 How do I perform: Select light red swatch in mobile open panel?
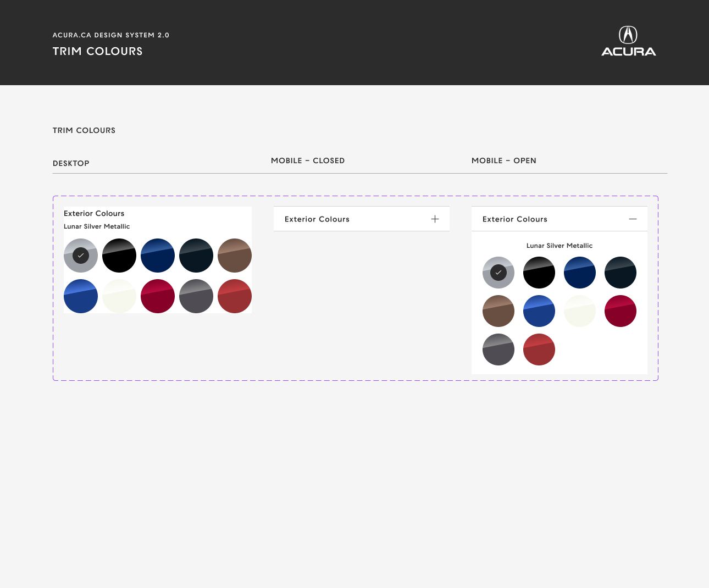pos(539,350)
